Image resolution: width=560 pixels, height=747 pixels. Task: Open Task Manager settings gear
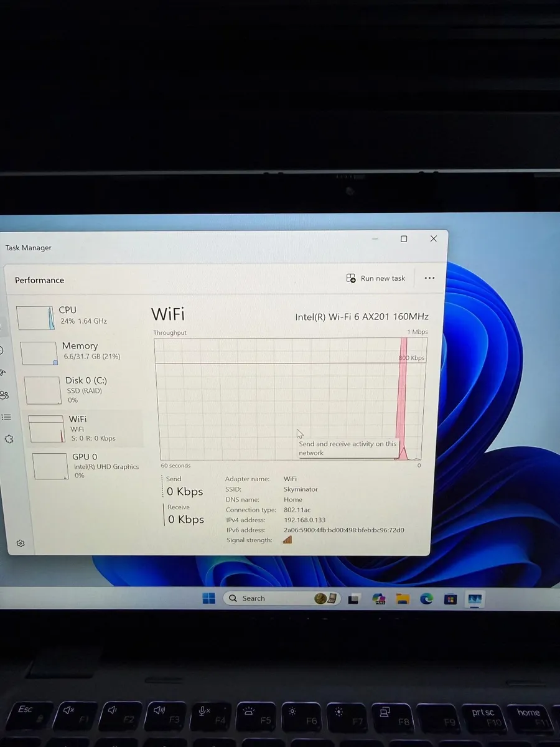click(x=21, y=543)
